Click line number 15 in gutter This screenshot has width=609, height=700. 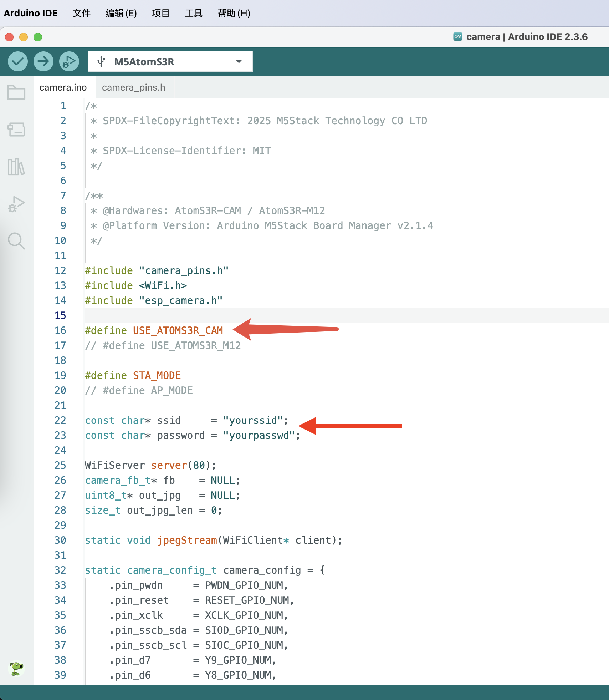pos(60,315)
